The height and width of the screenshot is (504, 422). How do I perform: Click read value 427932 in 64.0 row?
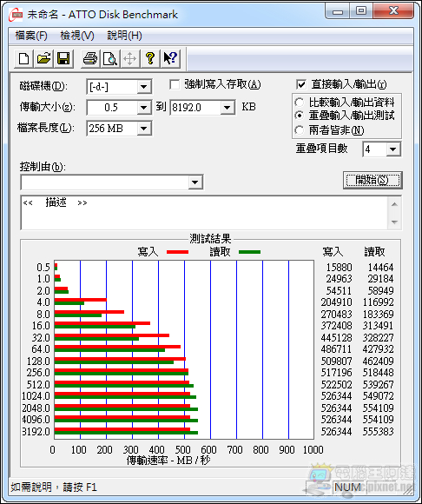tap(378, 349)
